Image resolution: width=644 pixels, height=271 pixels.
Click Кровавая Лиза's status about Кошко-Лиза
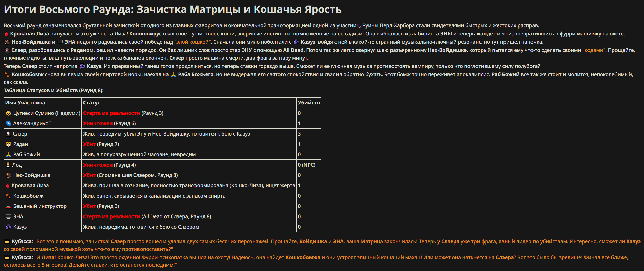(x=189, y=185)
